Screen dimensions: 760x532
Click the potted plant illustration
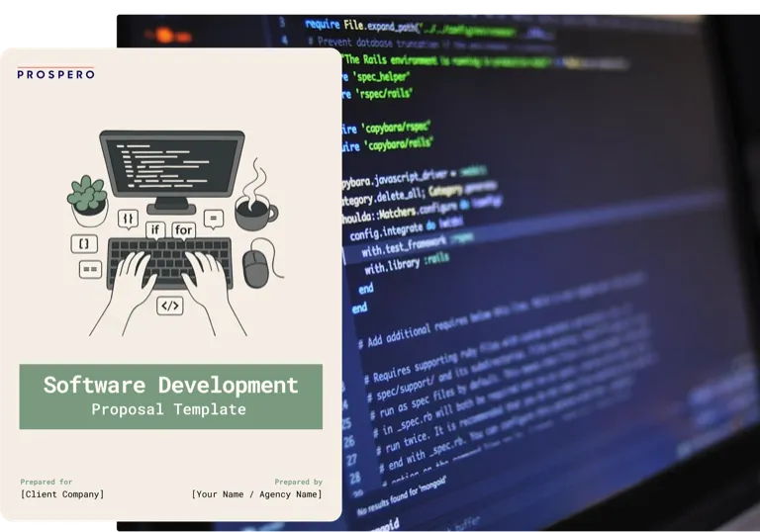pos(88,200)
